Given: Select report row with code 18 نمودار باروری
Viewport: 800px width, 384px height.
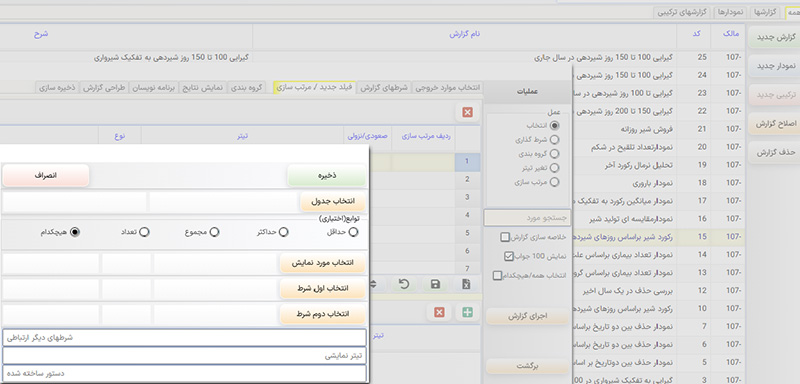Looking at the screenshot, I should (x=658, y=183).
